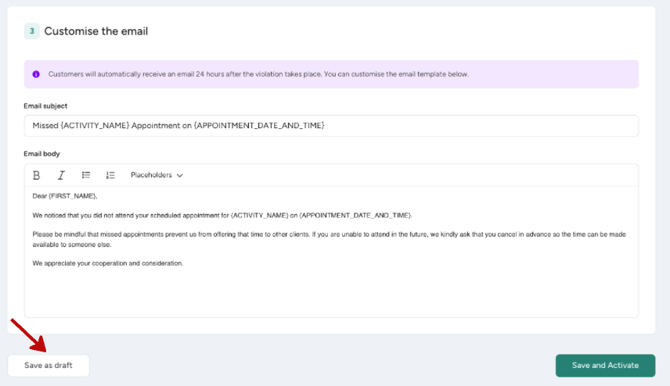Screen dimensions: 670x386
Task: Toggle bold formatting in email body
Action: point(36,175)
